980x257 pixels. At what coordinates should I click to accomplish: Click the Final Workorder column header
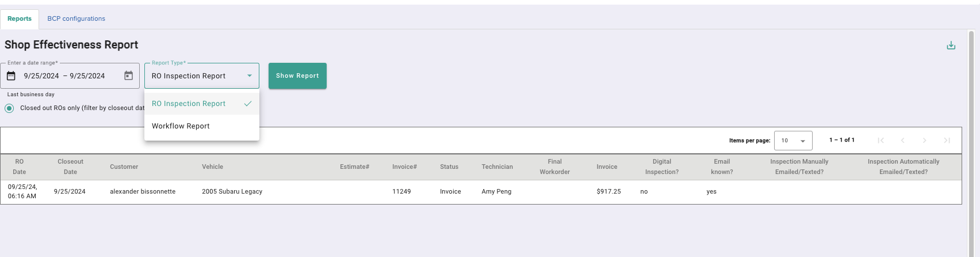[x=554, y=167]
